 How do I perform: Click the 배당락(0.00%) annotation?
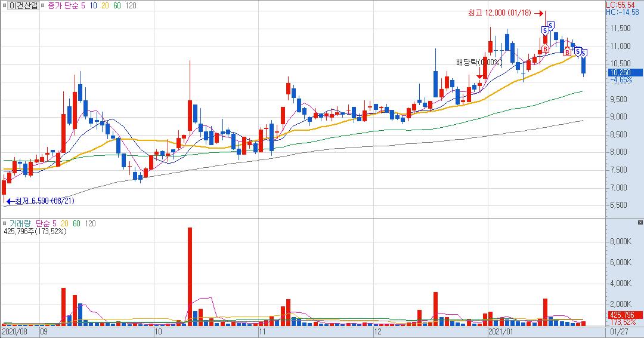(479, 63)
